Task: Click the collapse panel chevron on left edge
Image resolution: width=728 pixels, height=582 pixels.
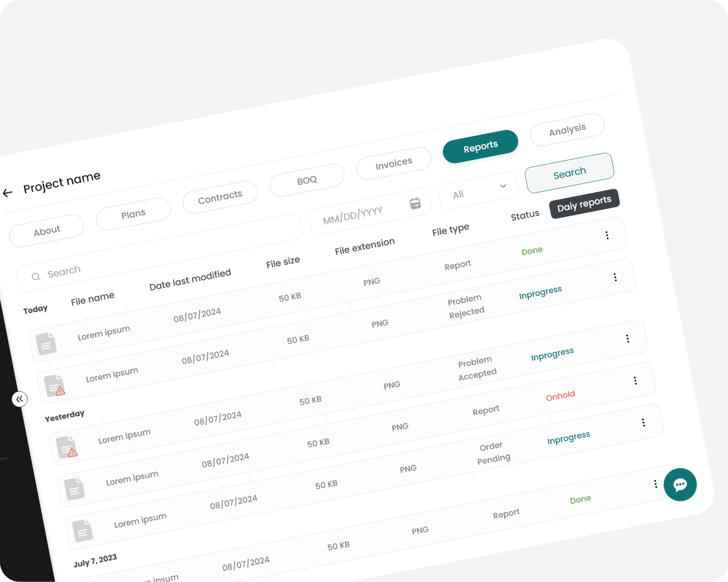Action: point(20,398)
